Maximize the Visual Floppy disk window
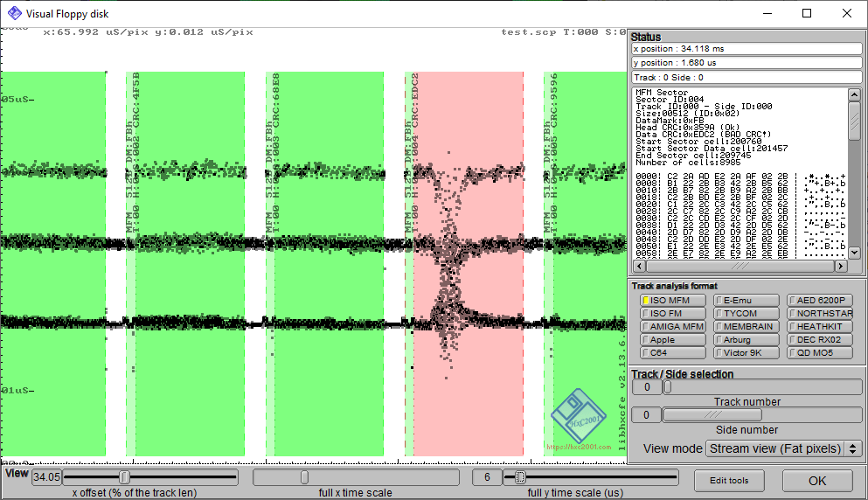Image resolution: width=868 pixels, height=500 pixels. point(807,13)
